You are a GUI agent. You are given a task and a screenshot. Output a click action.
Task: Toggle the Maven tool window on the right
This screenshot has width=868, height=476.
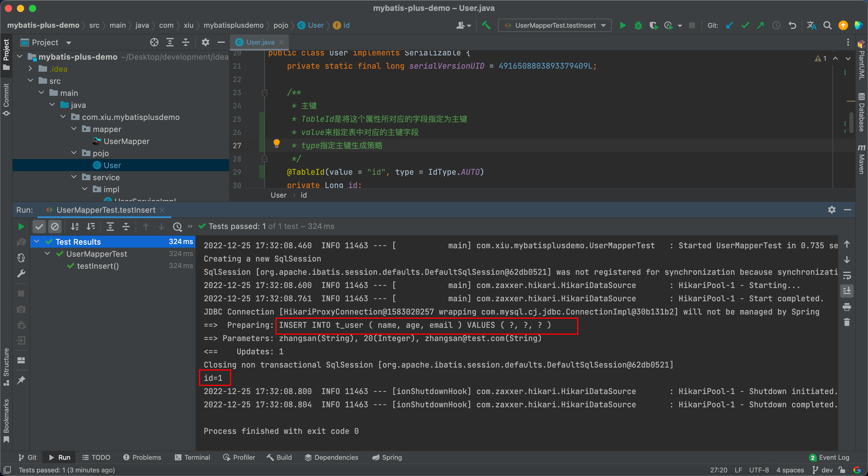[861, 159]
